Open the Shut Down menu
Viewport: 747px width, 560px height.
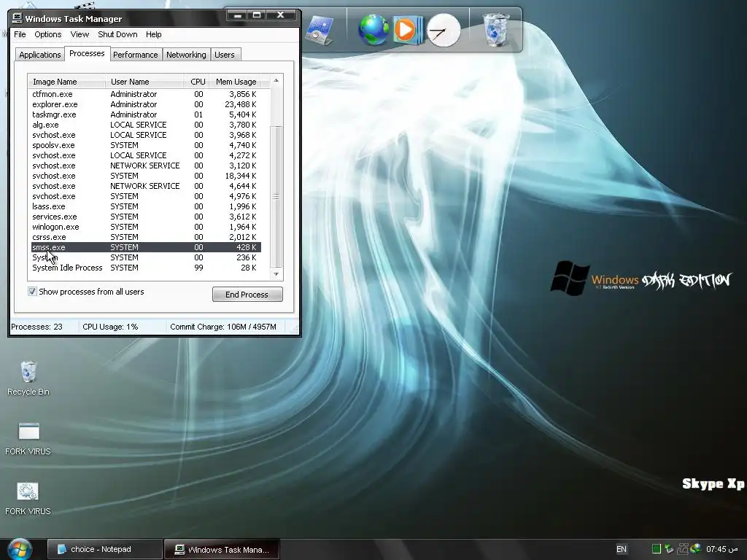point(117,34)
